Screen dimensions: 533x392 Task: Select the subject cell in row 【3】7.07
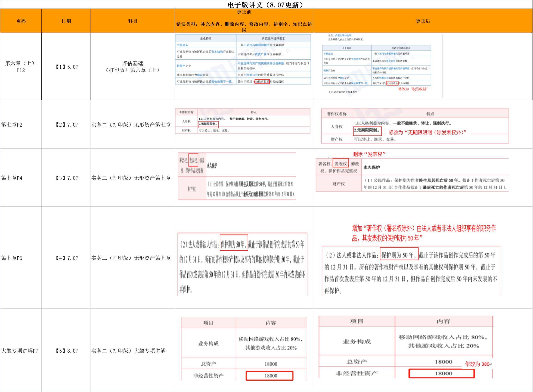click(133, 178)
